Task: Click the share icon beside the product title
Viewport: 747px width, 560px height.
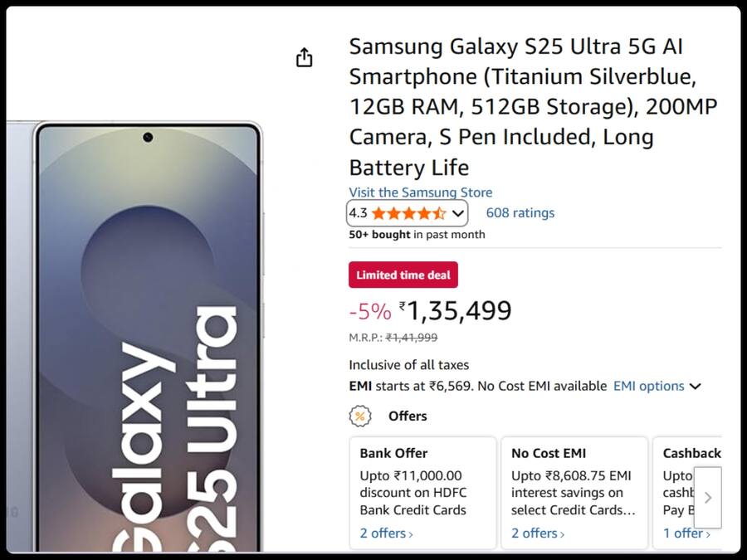Action: point(305,57)
